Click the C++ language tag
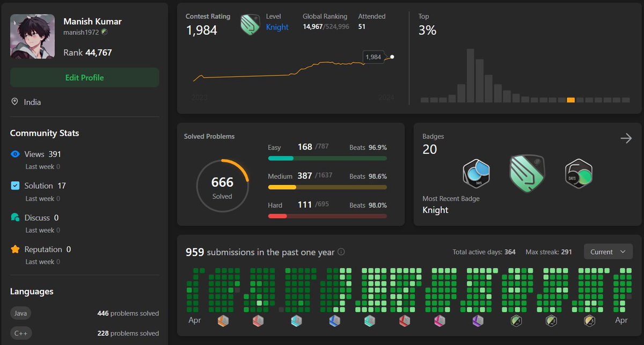 pos(21,333)
